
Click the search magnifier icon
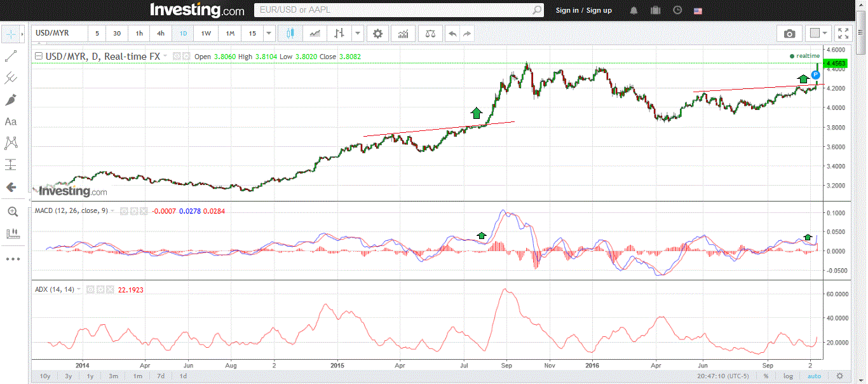(538, 10)
